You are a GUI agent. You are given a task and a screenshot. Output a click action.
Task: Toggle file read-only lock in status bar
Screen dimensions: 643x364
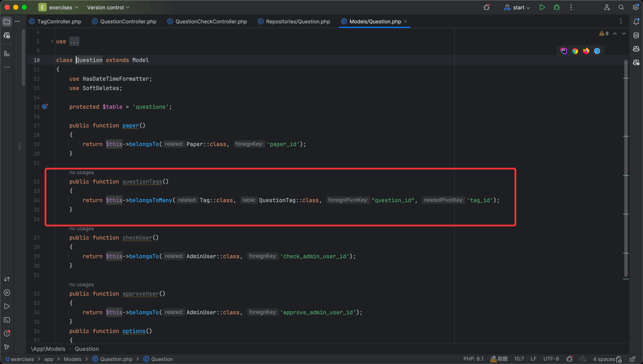click(632, 359)
